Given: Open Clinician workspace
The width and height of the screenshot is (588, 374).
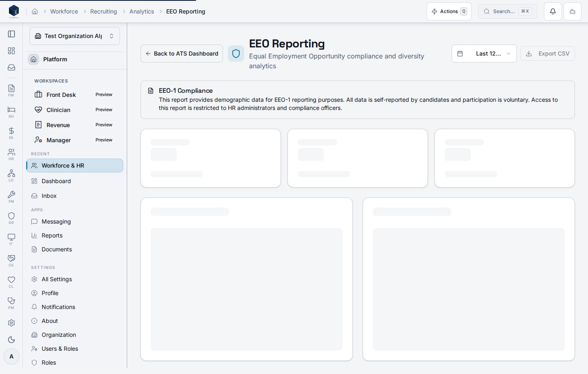Looking at the screenshot, I should pos(75,110).
